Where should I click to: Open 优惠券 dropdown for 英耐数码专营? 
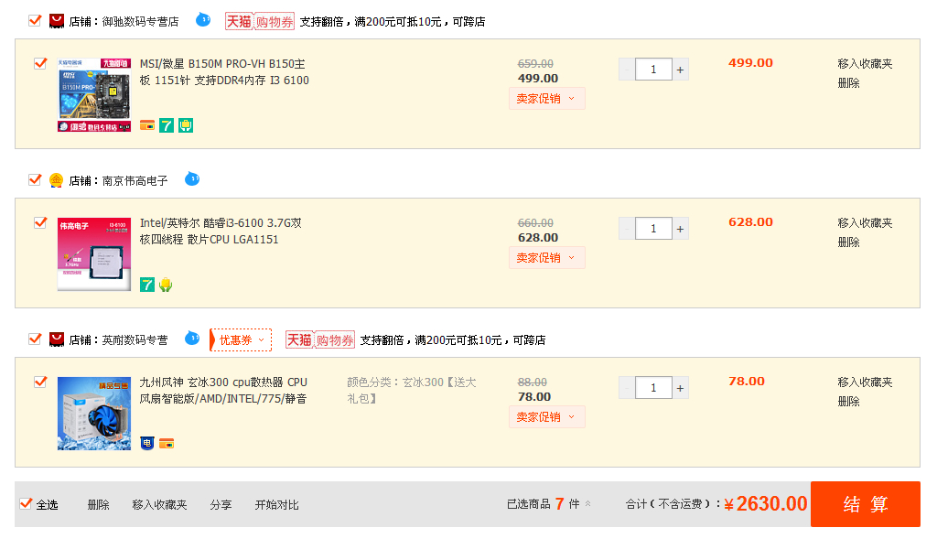(241, 340)
